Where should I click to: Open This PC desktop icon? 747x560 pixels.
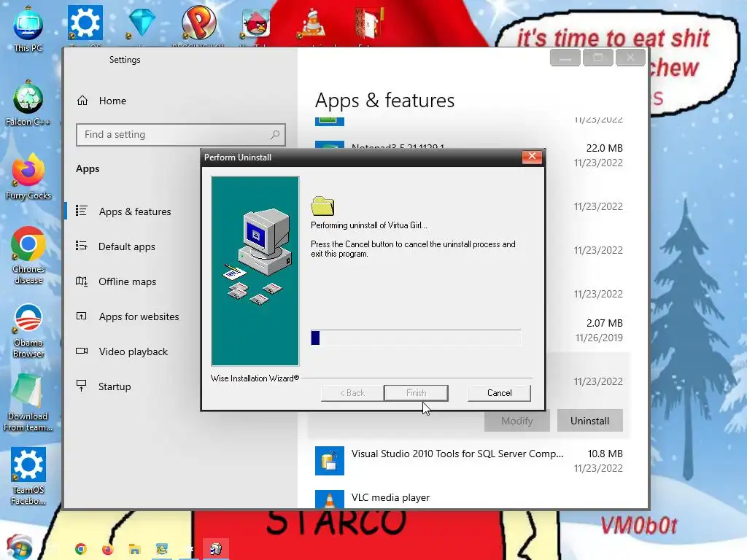click(x=28, y=29)
